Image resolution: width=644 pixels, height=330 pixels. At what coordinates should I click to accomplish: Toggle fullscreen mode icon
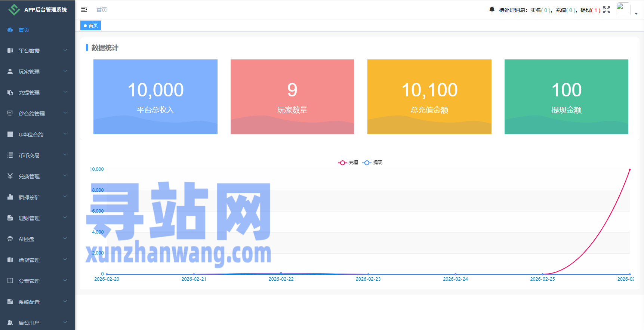(607, 10)
